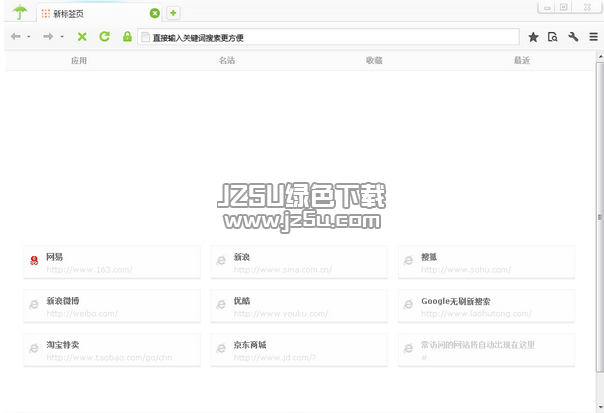Click the scrollbar down arrow
604x413 pixels.
(x=600, y=407)
